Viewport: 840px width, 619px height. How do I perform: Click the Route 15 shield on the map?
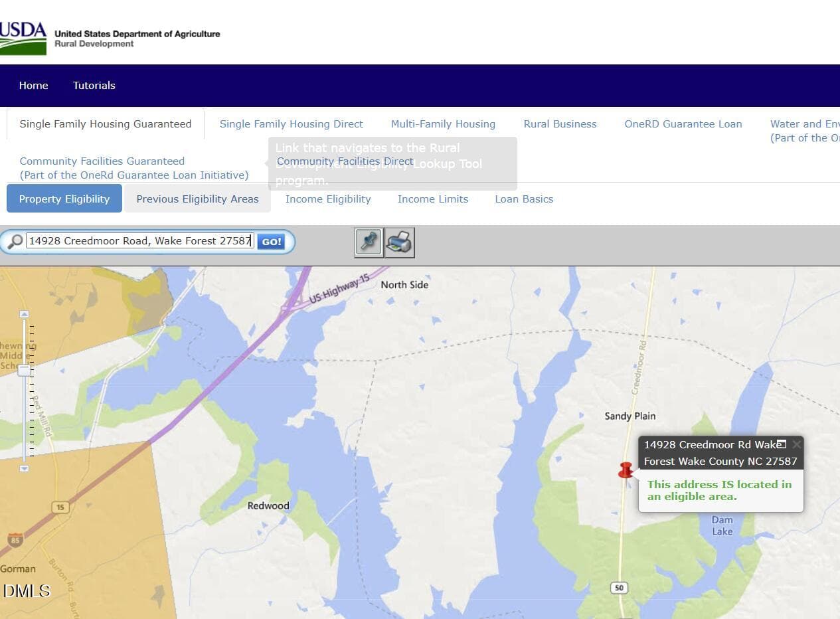60,507
